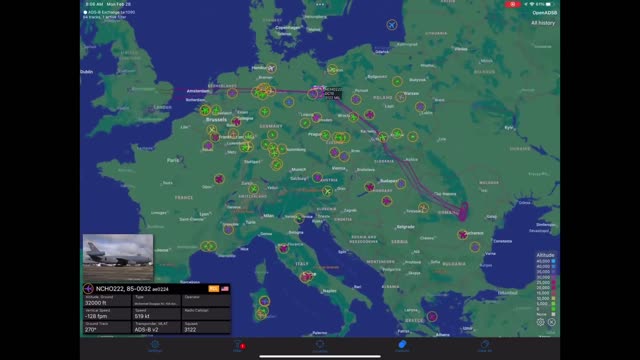This screenshot has height=360, width=640.
Task: Tap the None altitude white swatch
Action: coord(553,314)
